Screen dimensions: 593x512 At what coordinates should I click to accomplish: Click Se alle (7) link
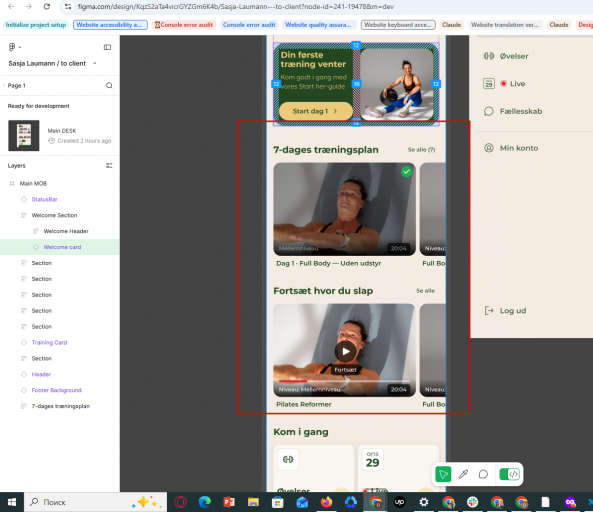tap(421, 150)
